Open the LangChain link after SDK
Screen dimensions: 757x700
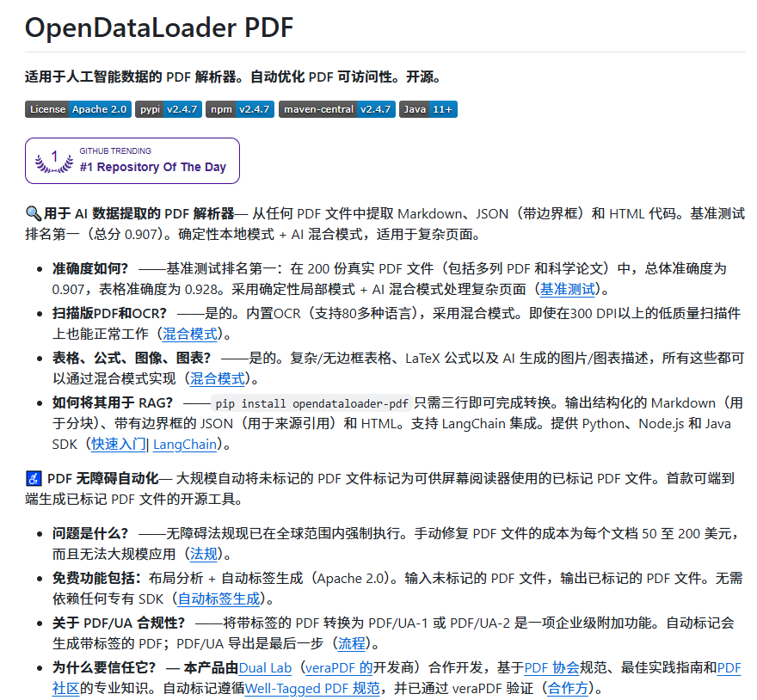[x=185, y=444]
